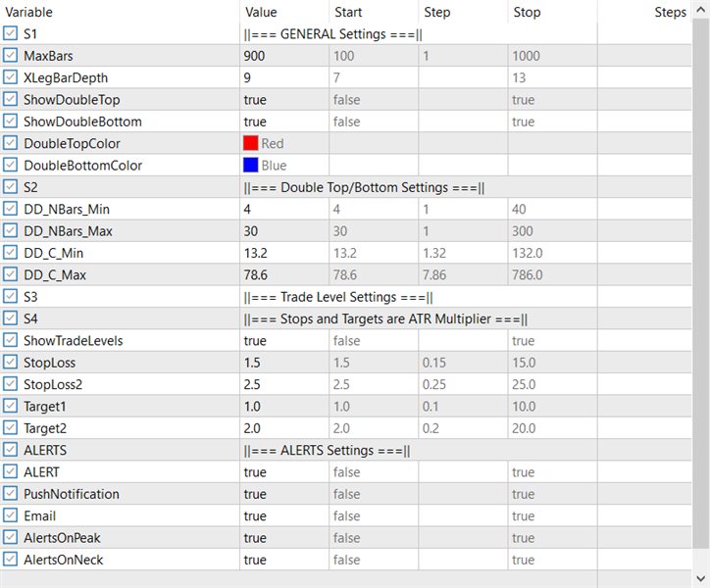Open AlertsOnPeak value true
The image size is (710, 588).
click(255, 538)
